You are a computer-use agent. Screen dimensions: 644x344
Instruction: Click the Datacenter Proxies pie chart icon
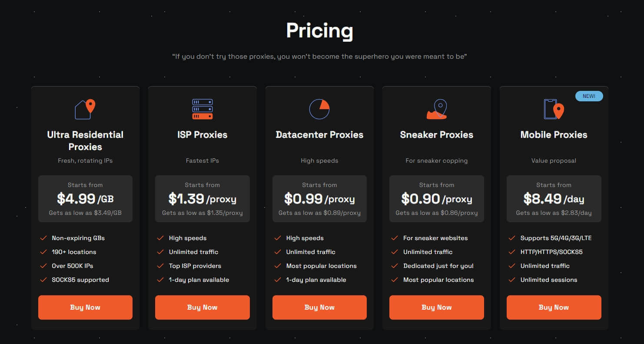click(319, 109)
